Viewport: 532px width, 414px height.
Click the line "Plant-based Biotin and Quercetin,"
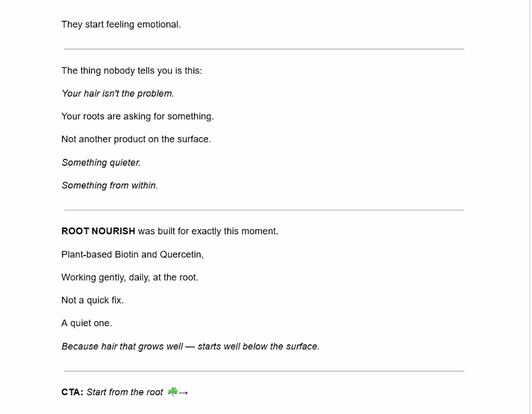(133, 255)
